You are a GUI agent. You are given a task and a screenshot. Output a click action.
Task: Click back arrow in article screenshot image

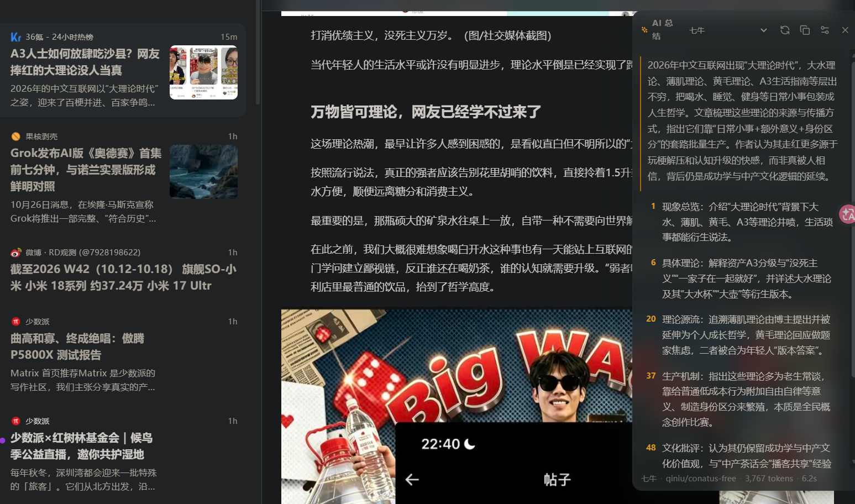tap(412, 480)
